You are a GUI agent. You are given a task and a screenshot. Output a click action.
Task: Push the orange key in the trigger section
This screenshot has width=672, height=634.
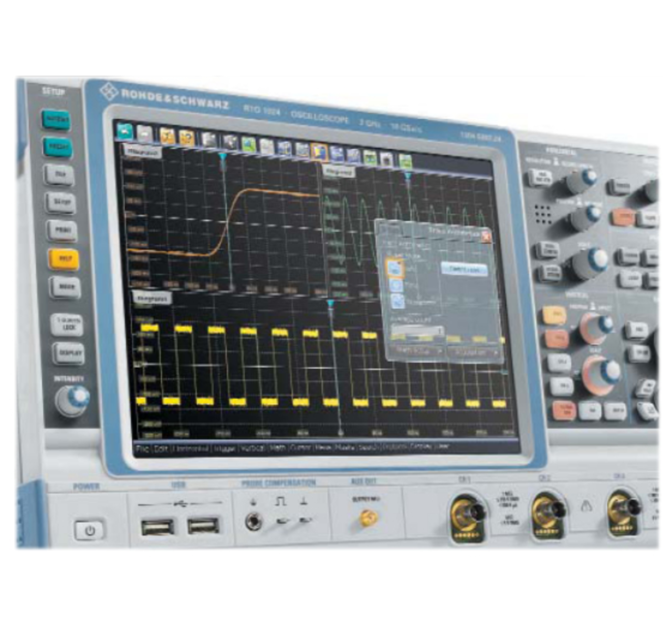(623, 216)
